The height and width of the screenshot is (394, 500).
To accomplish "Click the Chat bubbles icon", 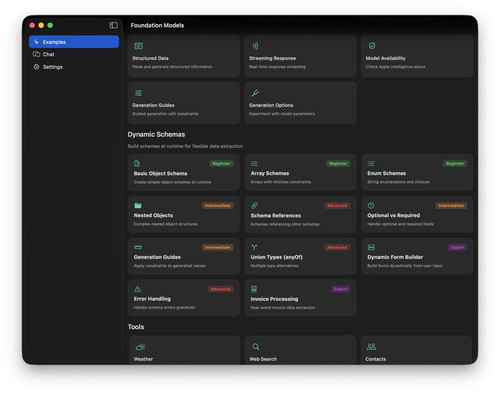I will point(36,54).
